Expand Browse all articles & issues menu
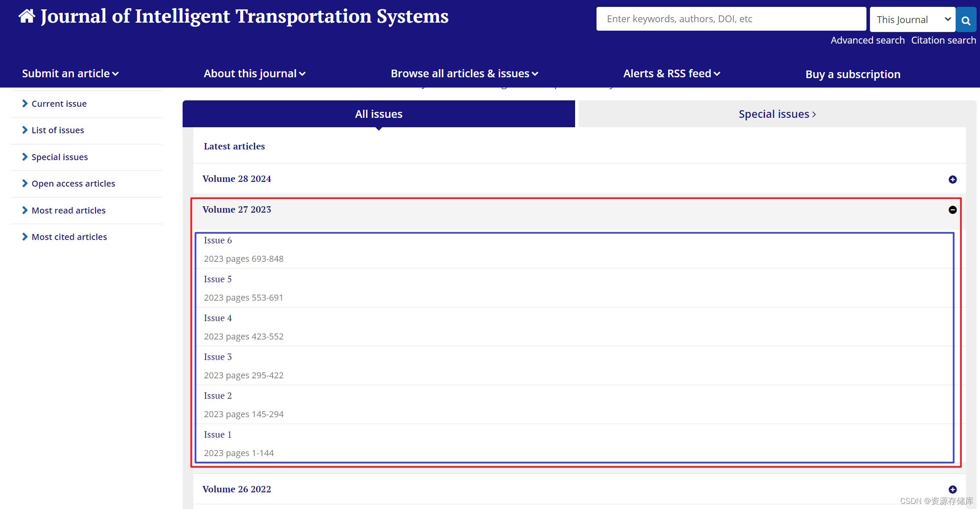This screenshot has height=509, width=980. pyautogui.click(x=464, y=74)
